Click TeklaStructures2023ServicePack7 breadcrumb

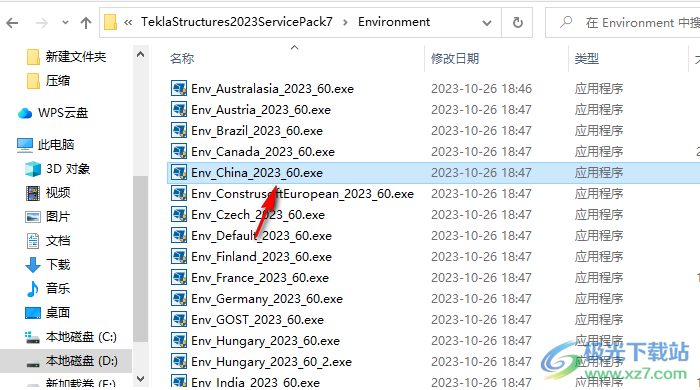237,22
